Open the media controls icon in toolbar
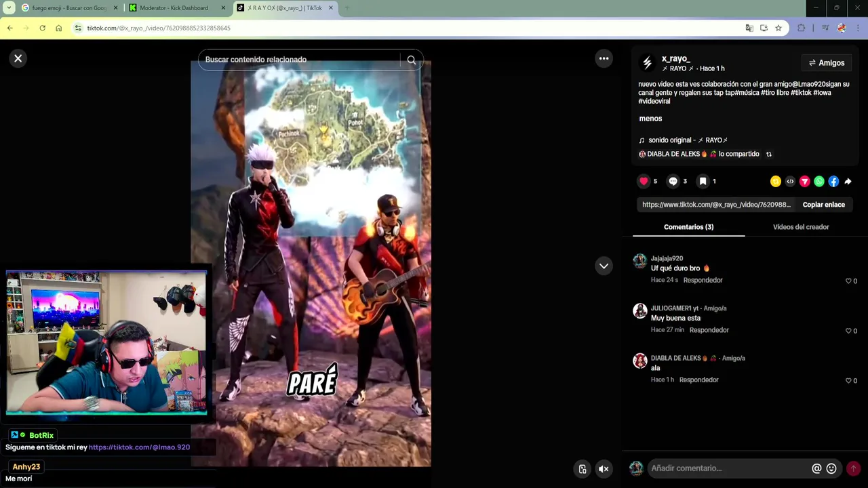Screen dimensions: 868x488 pyautogui.click(x=825, y=28)
